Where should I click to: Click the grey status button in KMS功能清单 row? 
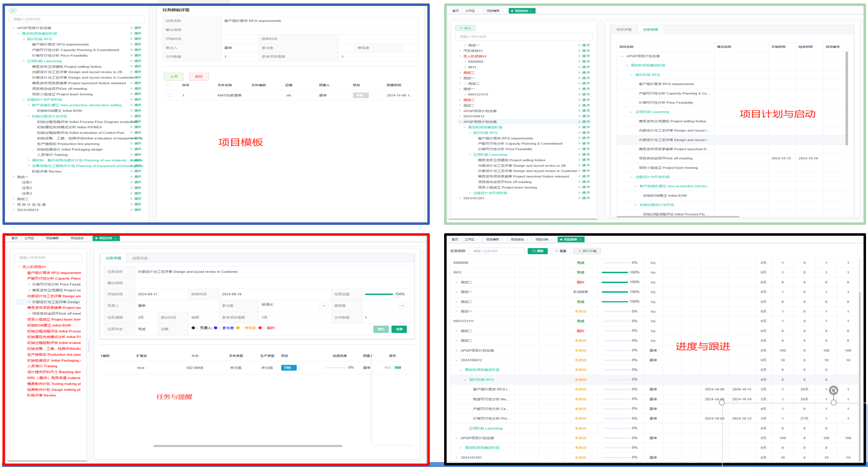click(x=361, y=95)
